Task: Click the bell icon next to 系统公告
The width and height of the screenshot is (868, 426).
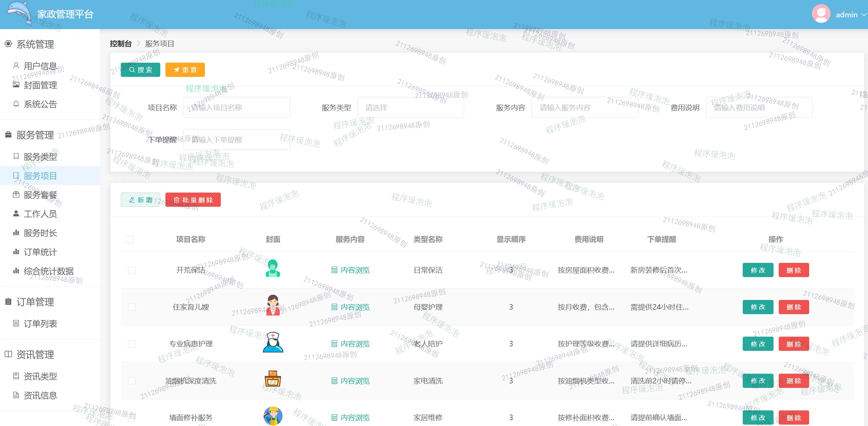Action: coord(16,104)
